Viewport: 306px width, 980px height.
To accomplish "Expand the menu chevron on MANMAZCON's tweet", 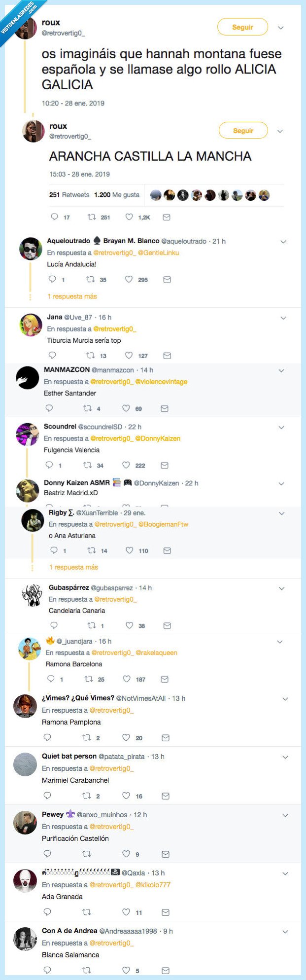I will [x=281, y=371].
